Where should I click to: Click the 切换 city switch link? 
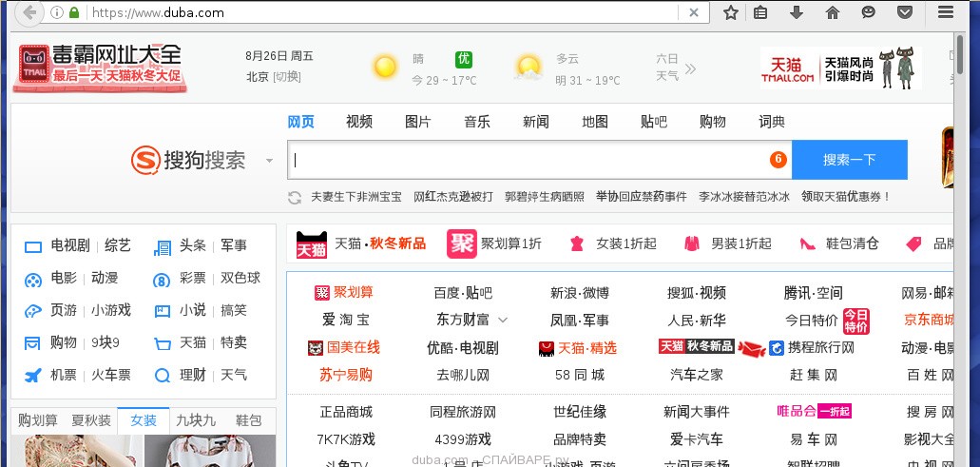click(x=287, y=77)
